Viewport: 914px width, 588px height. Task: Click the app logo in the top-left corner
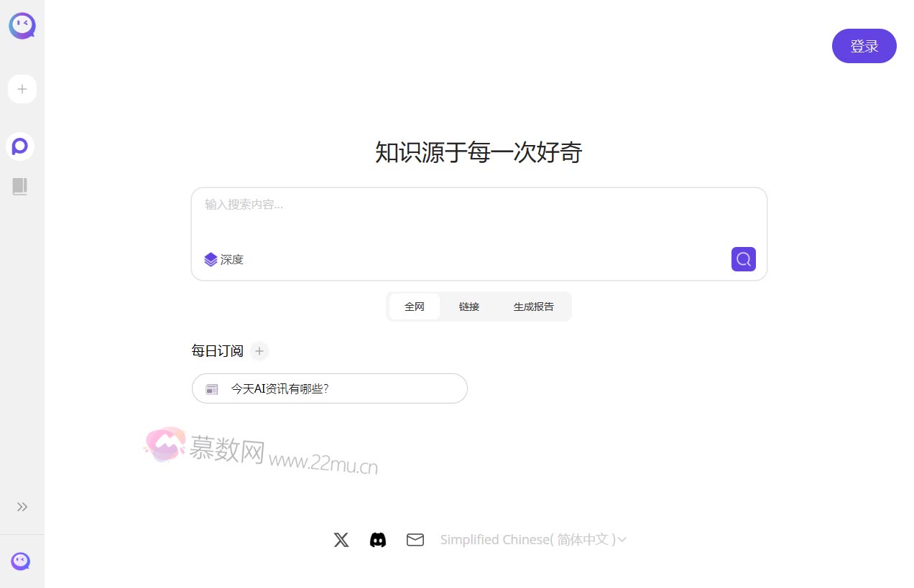pos(22,26)
